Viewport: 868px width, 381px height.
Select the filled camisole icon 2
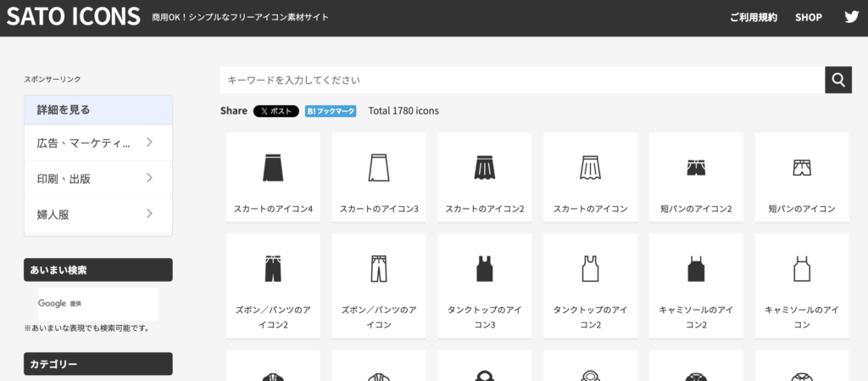tap(696, 269)
